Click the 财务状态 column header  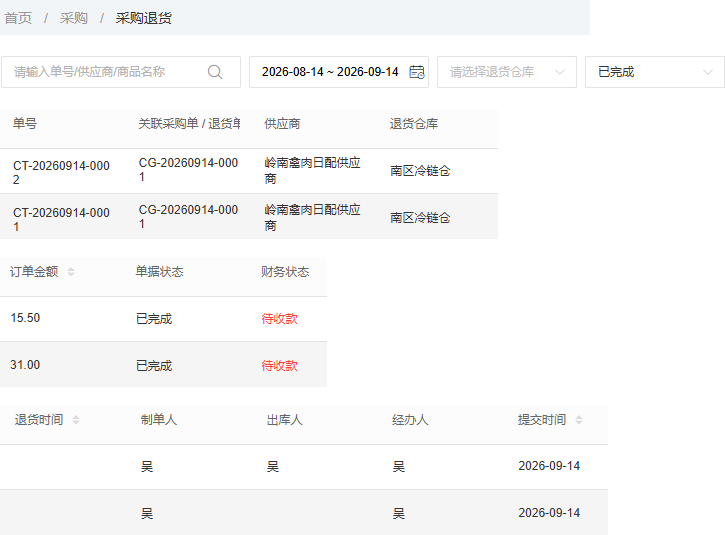[285, 271]
